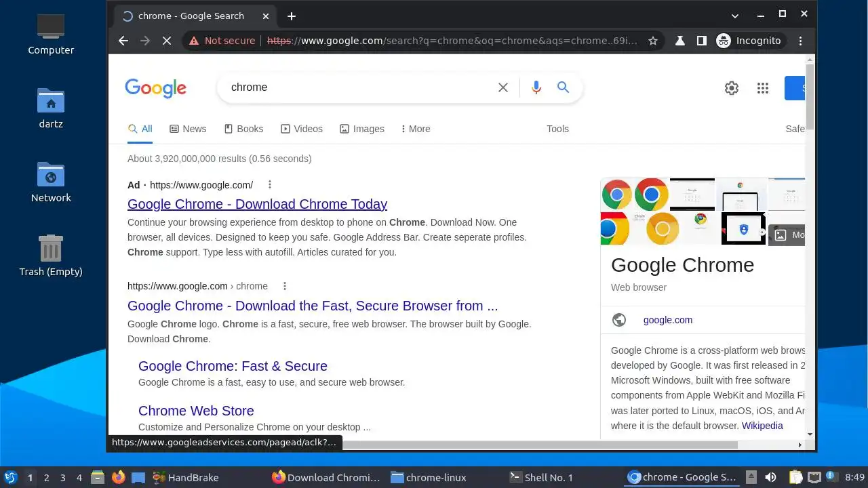Viewport: 868px width, 488px height.
Task: Open the google.com link in knowledge panel
Action: pos(668,320)
